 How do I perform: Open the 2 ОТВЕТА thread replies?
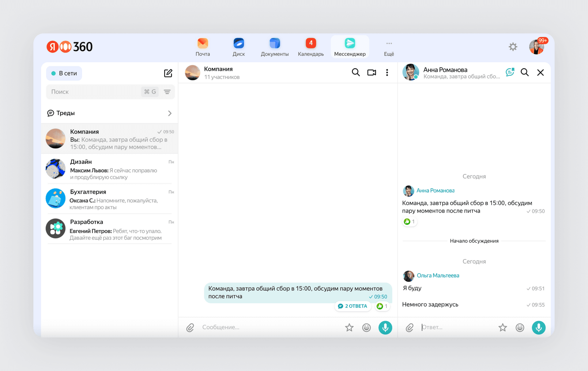coord(352,306)
